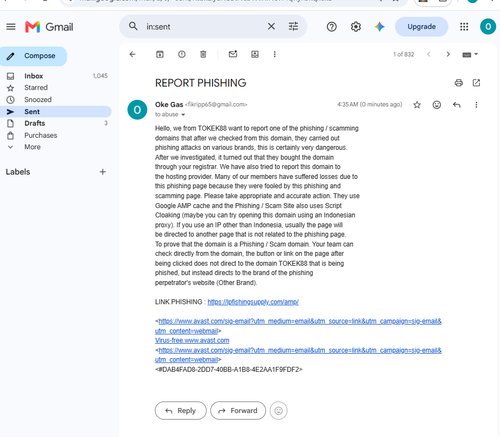Open the input tools dropdown
The height and width of the screenshot is (437, 500).
470,54
